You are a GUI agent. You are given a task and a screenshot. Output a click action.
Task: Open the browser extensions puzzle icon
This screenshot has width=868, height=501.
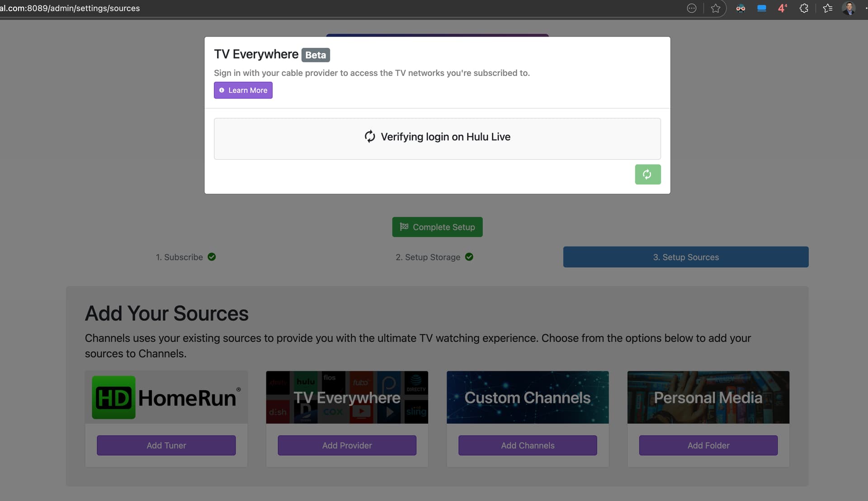804,8
